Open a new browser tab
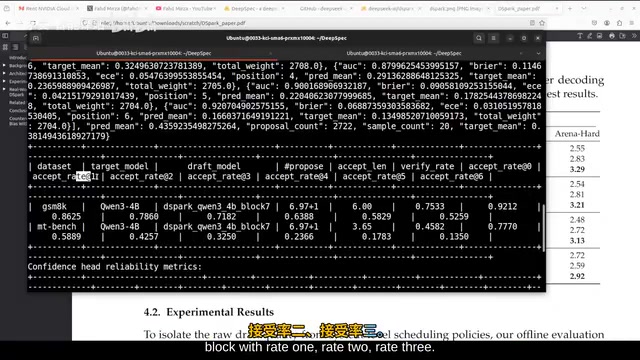 tap(570, 8)
